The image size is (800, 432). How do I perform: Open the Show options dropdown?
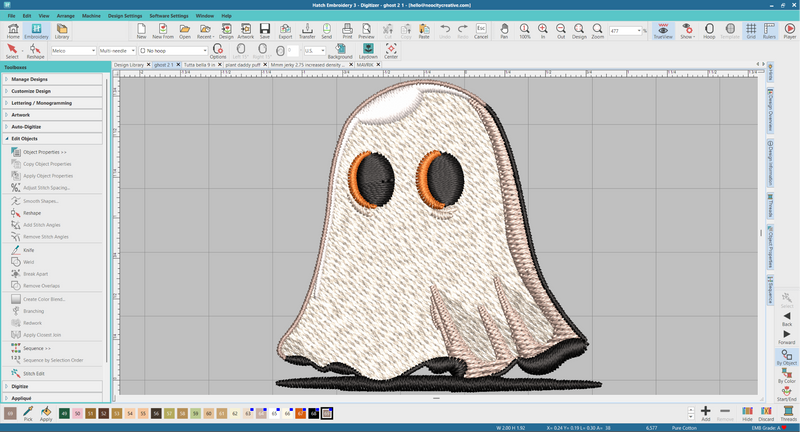click(687, 31)
